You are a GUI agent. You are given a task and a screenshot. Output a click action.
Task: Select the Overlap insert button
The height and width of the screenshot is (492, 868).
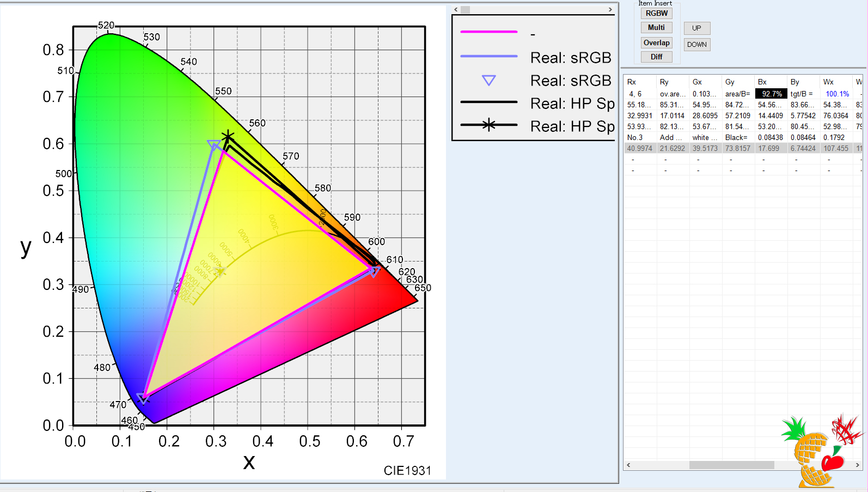(x=656, y=43)
